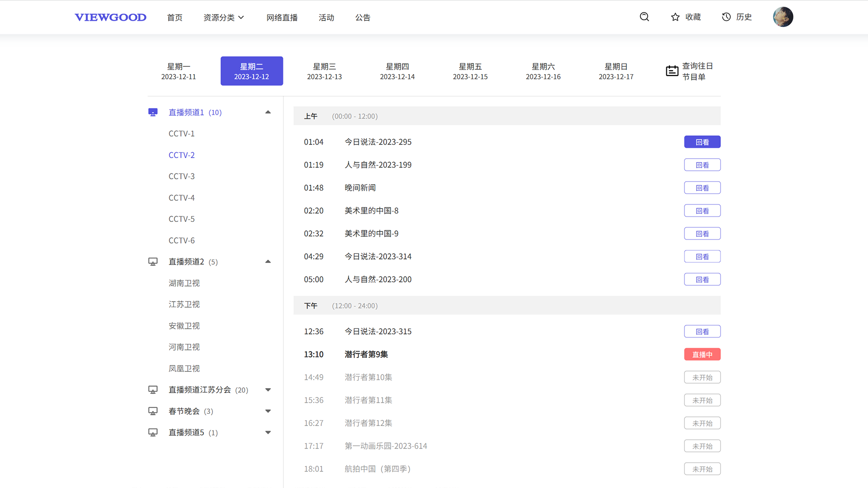Switch to the 星期一 2023-12-11 tab
Image resolution: width=868 pixels, height=488 pixels.
click(179, 71)
